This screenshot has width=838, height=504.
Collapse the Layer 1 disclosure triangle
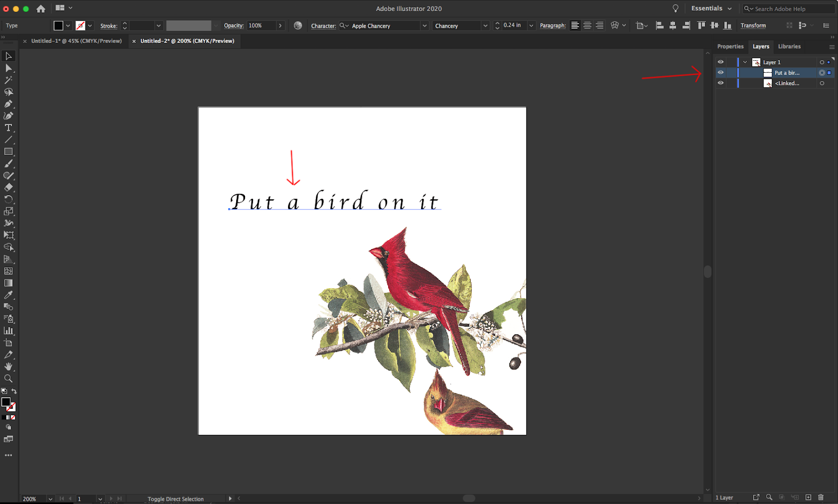click(744, 62)
